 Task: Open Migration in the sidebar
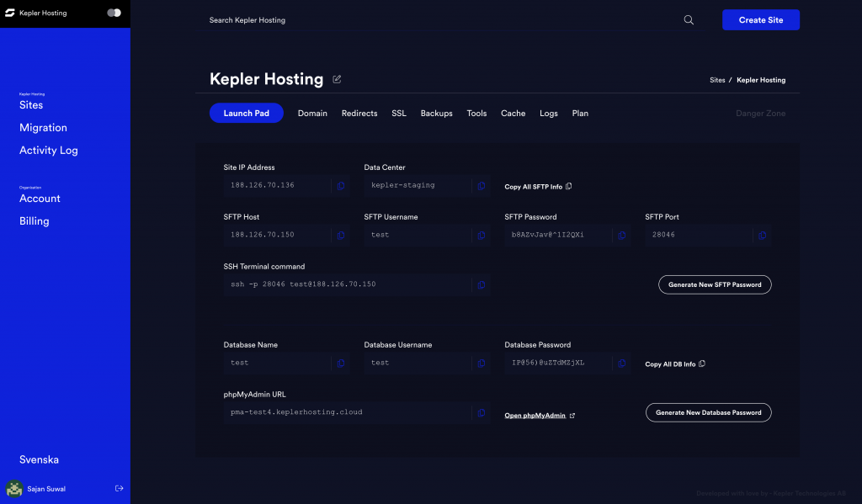tap(43, 128)
